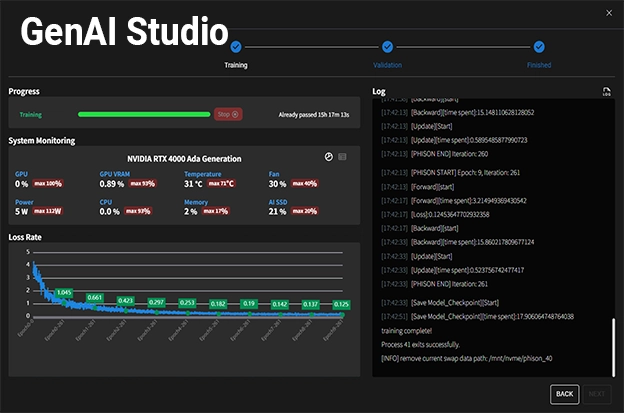Open the log file icon
Screen dimensions: 624x413
click(x=606, y=92)
